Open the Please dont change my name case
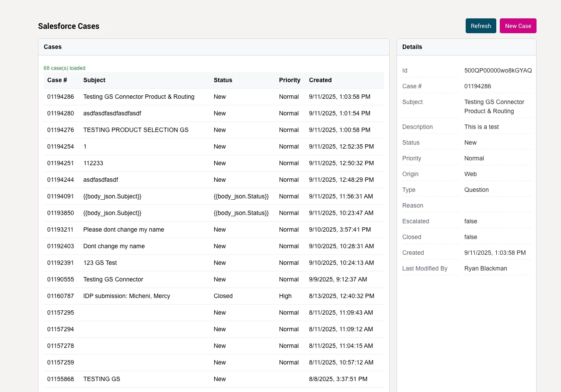 point(214,229)
